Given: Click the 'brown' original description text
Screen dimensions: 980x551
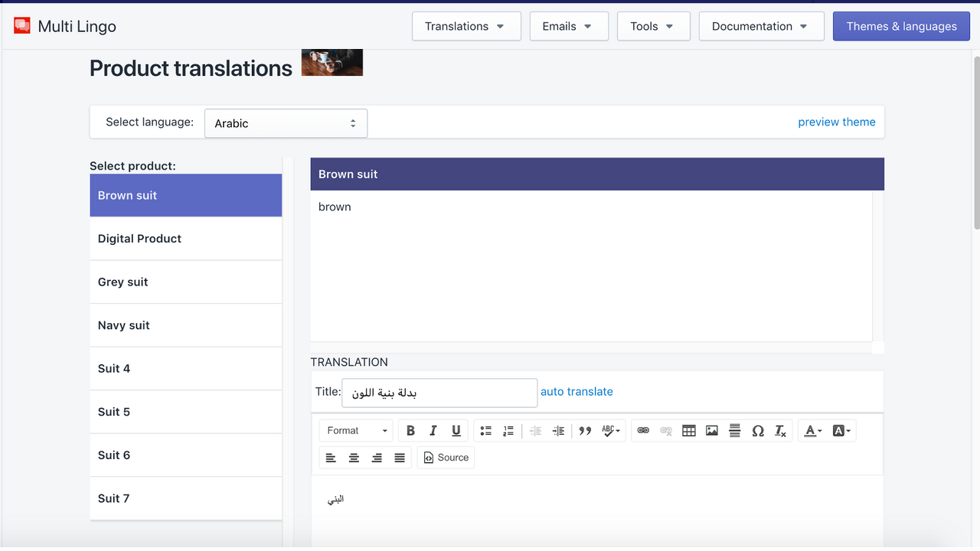Looking at the screenshot, I should (x=335, y=207).
